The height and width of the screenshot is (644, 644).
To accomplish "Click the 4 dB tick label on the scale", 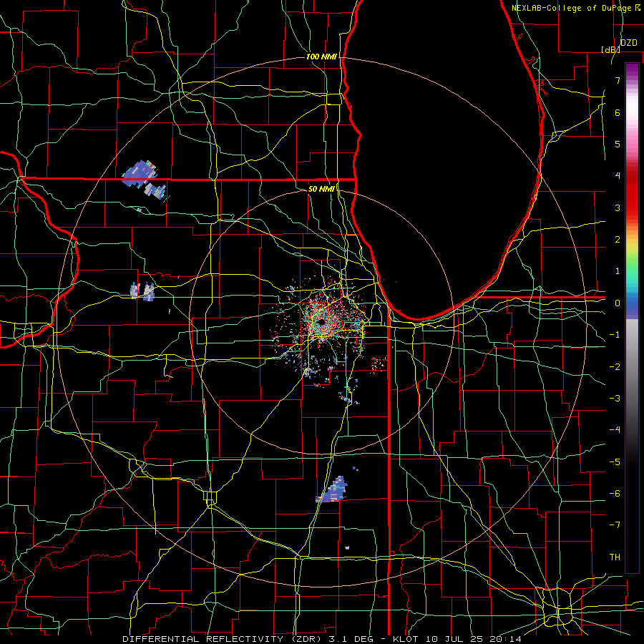I will (x=618, y=176).
